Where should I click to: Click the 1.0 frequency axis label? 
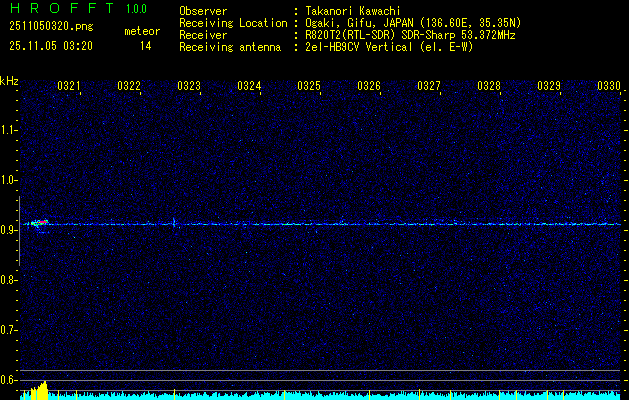pyautogui.click(x=8, y=180)
